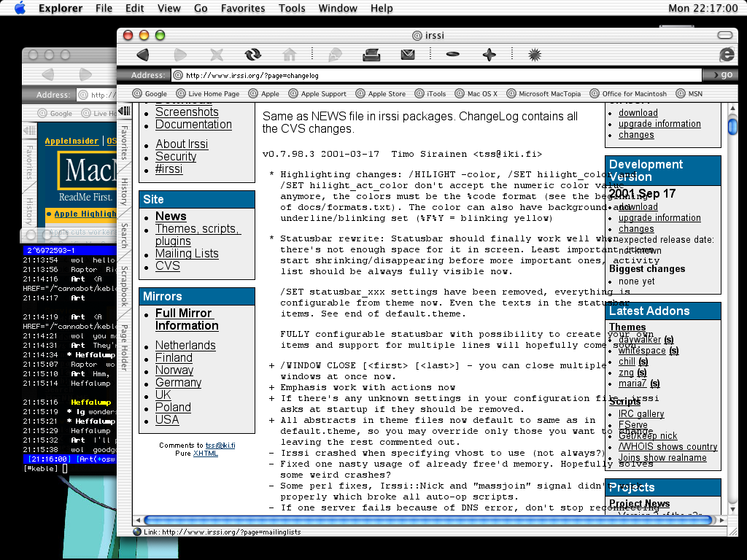Collapse the Explorer bar pane toggle
The height and width of the screenshot is (560, 747).
point(124,111)
